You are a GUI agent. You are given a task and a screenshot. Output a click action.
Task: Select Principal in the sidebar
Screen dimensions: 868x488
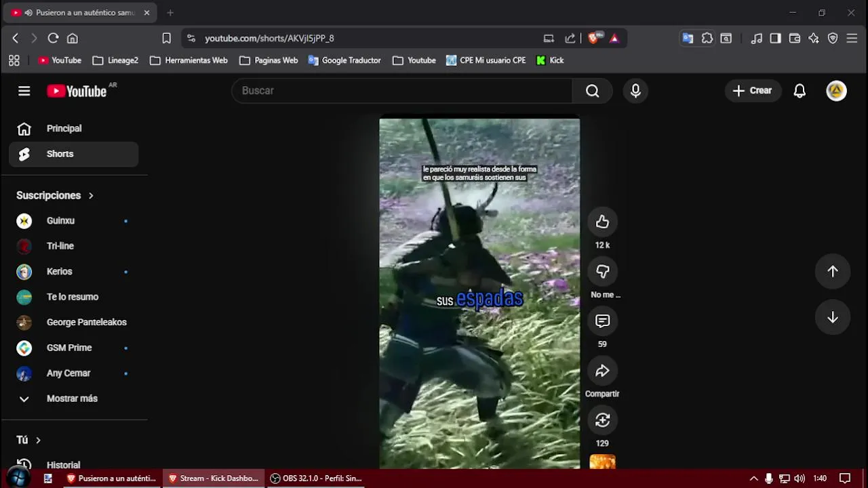click(x=74, y=129)
